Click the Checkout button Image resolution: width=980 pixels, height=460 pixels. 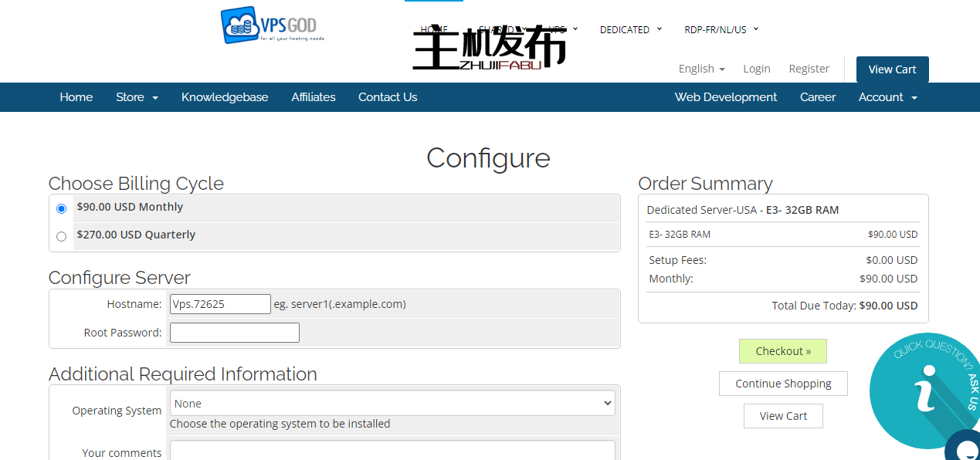click(782, 351)
